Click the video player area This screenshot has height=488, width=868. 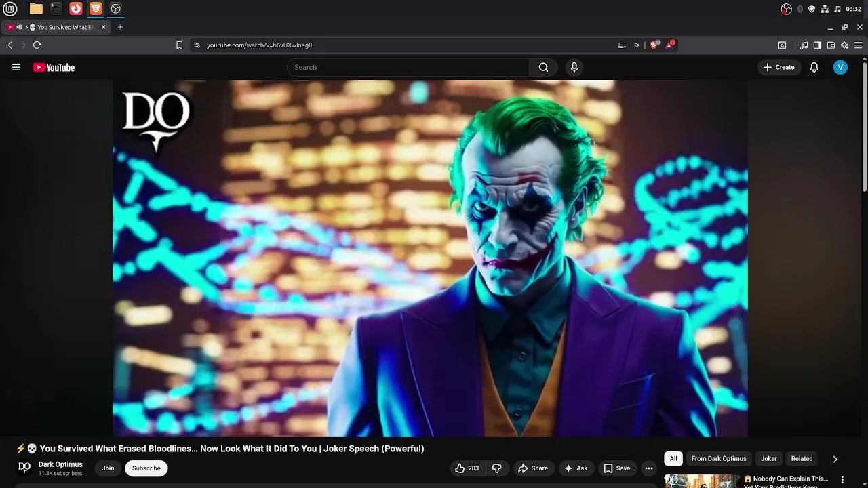tap(430, 258)
